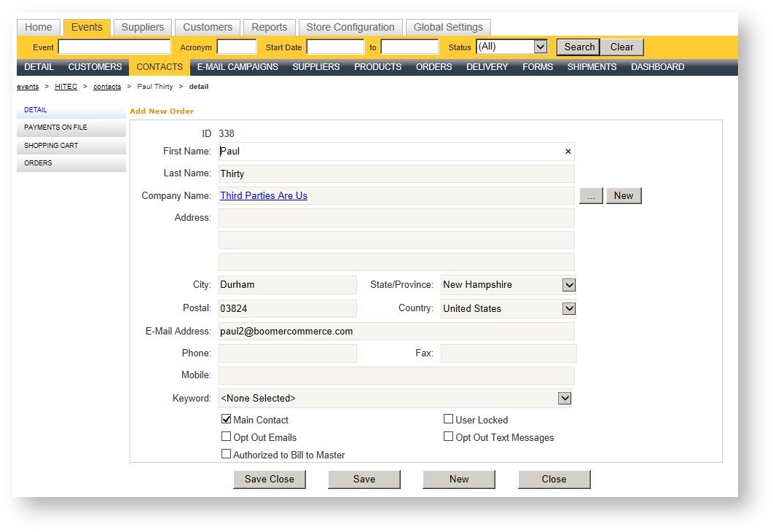
Task: Open the State/Province dropdown
Action: (569, 284)
